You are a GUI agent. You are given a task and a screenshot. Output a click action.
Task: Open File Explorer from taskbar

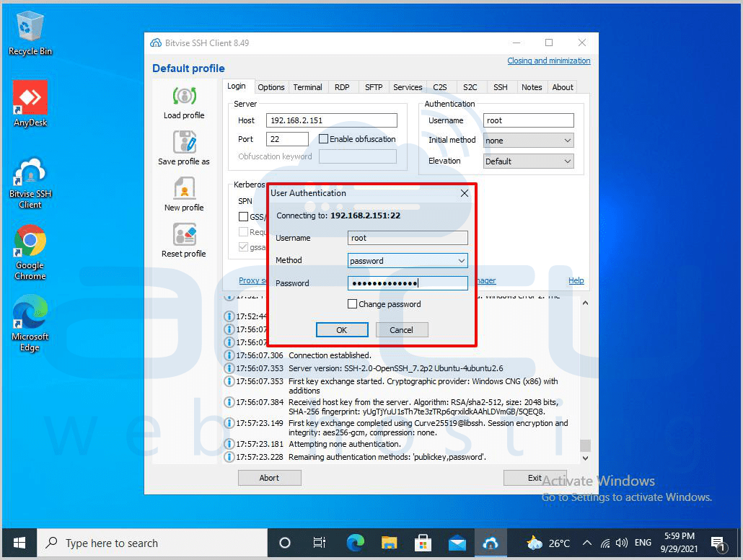point(389,543)
